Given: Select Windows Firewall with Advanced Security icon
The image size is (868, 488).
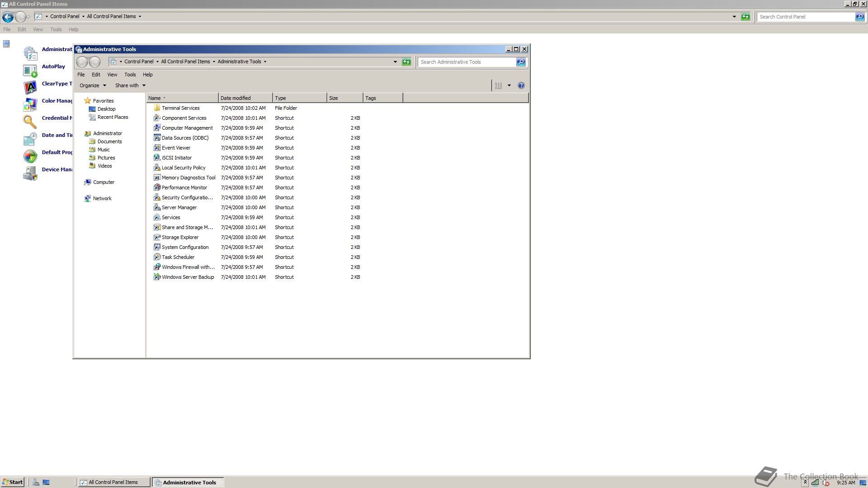Looking at the screenshot, I should pos(157,267).
